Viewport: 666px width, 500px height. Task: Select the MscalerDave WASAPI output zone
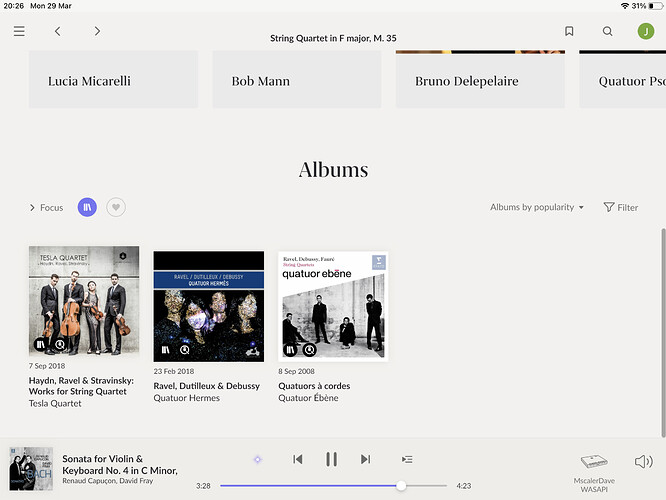point(594,473)
